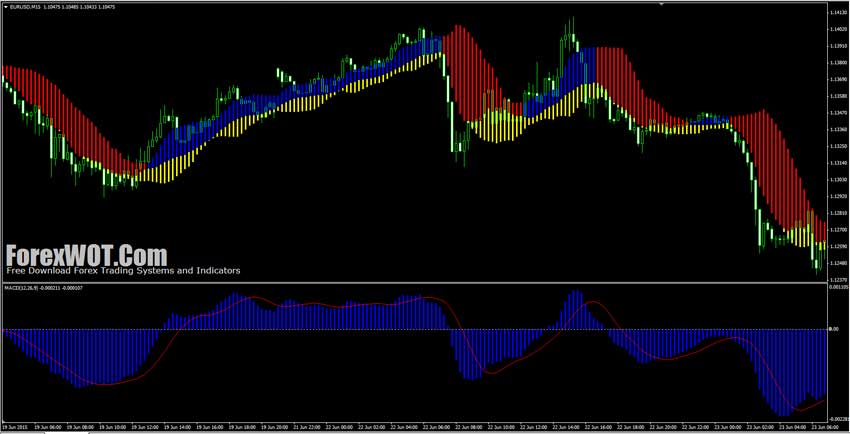Screen dimensions: 850x434
Task: Click the 22 Jun 06:00 time label
Action: pyautogui.click(x=436, y=427)
